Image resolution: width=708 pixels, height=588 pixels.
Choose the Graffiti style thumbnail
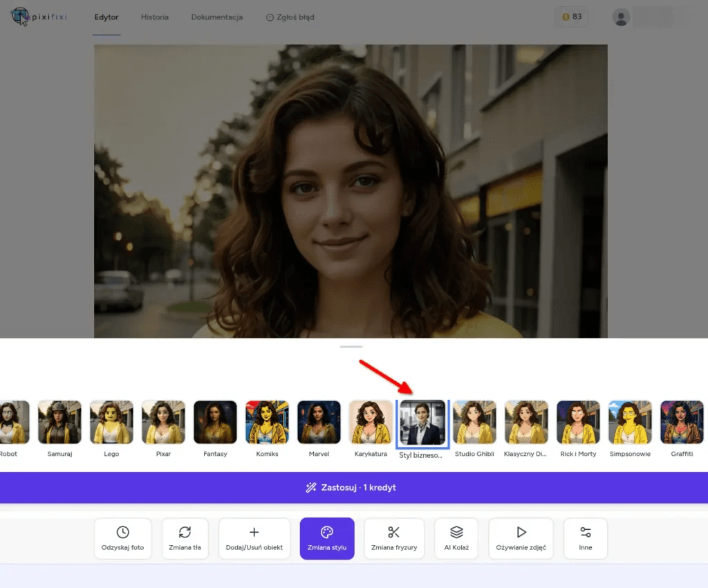pyautogui.click(x=682, y=422)
